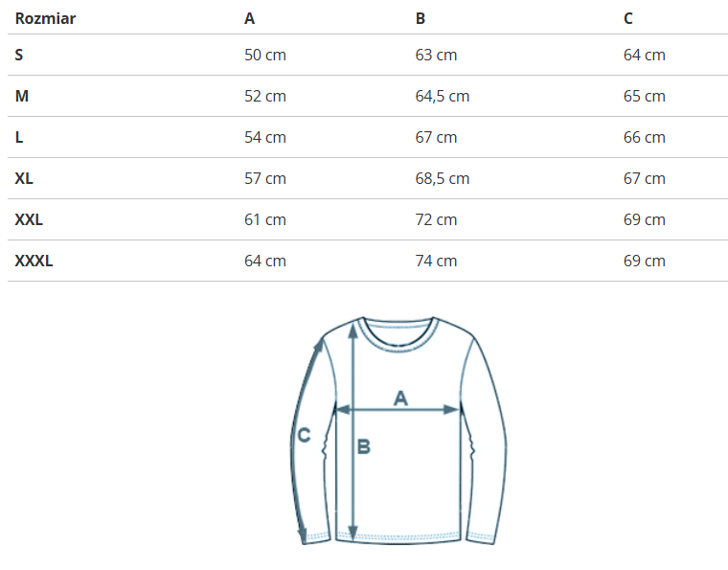Image resolution: width=728 pixels, height=570 pixels.
Task: Select the S size row label
Action: point(19,55)
